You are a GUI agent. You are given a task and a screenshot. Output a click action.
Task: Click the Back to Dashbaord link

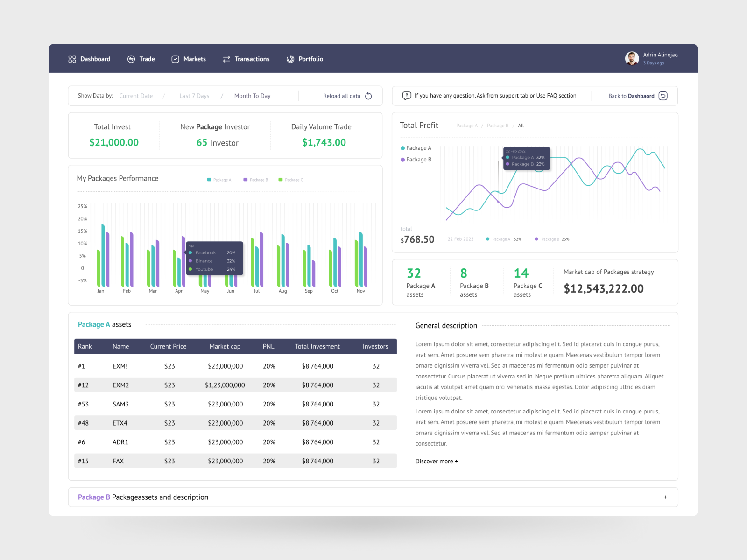point(631,96)
